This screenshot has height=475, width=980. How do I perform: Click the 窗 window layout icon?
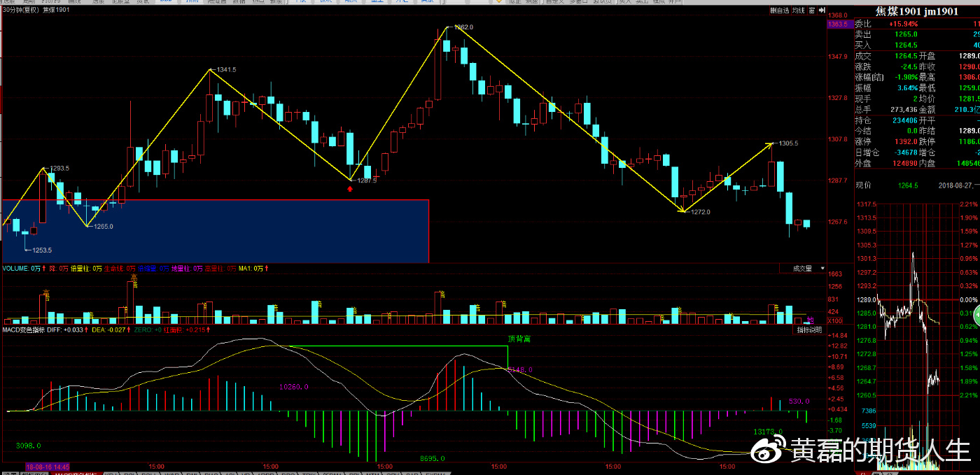coord(811,10)
